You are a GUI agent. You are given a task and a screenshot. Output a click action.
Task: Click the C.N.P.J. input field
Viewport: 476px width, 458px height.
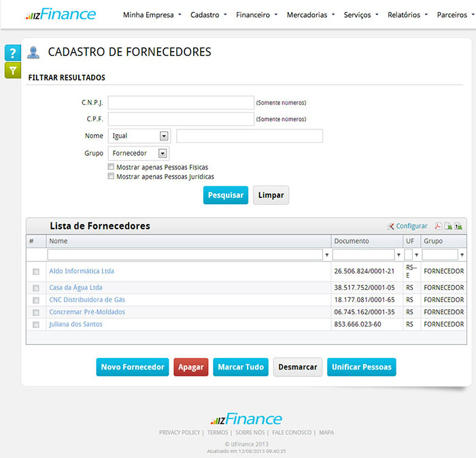(x=181, y=103)
